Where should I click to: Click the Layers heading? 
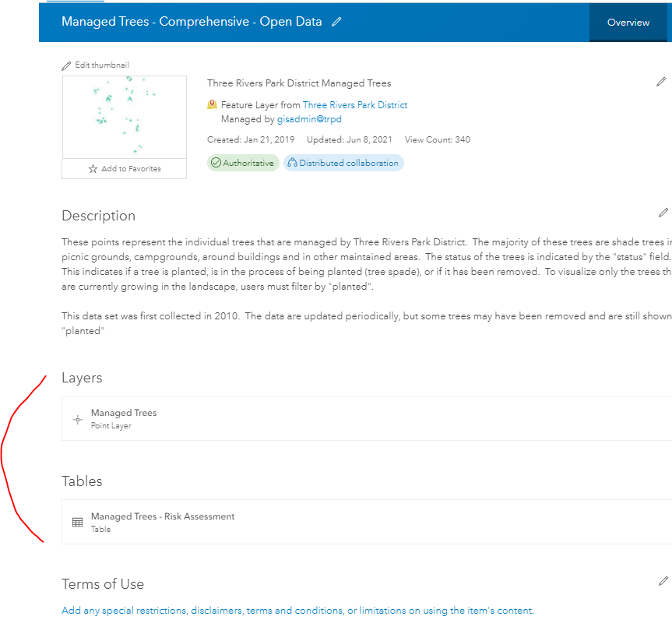tap(82, 378)
